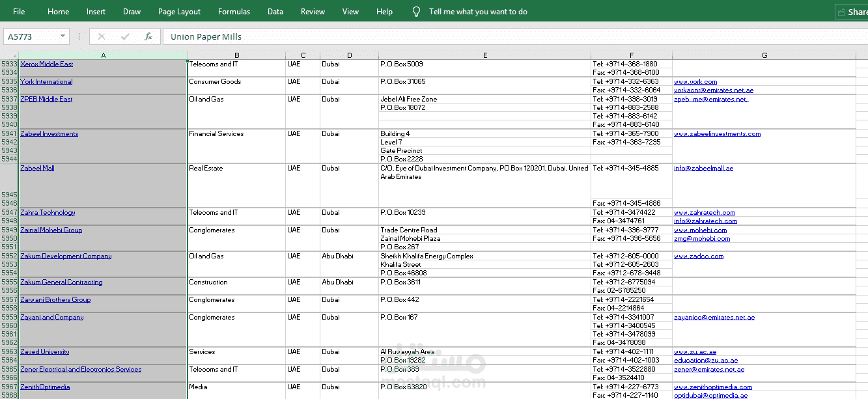Click the formula bar showing Union Paper Mills
The width and height of the screenshot is (868, 399).
514,37
